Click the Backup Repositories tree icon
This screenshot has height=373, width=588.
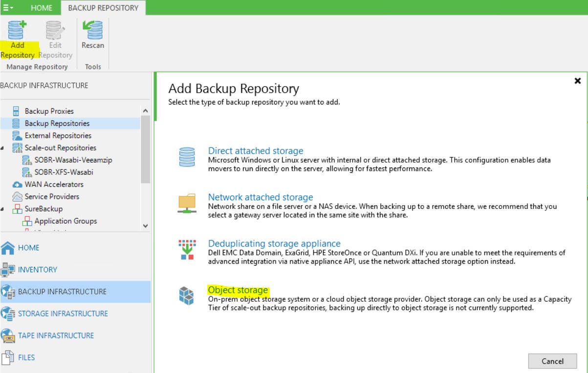[16, 123]
